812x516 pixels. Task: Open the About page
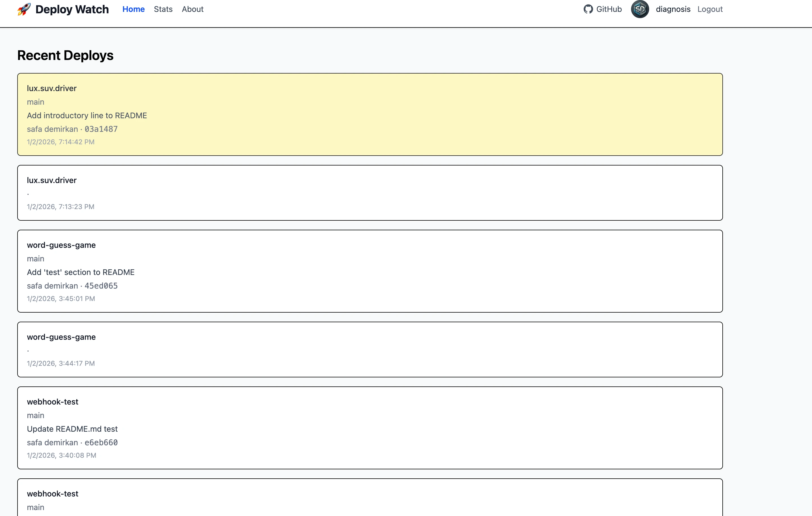[192, 9]
